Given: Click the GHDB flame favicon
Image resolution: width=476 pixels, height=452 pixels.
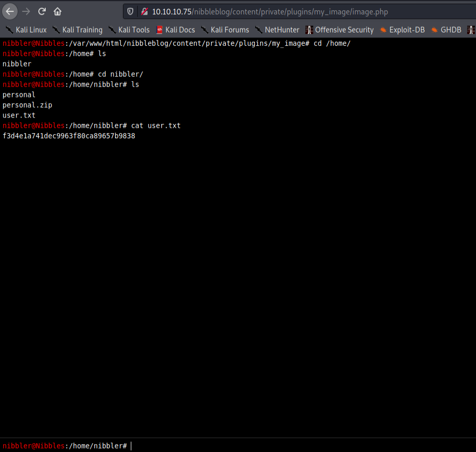Looking at the screenshot, I should pyautogui.click(x=434, y=30).
